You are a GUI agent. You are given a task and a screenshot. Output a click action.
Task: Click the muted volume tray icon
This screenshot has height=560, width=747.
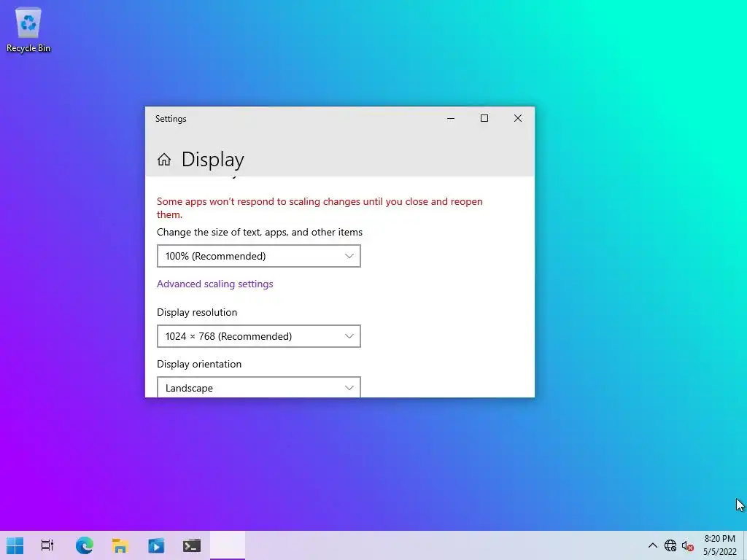tap(687, 545)
